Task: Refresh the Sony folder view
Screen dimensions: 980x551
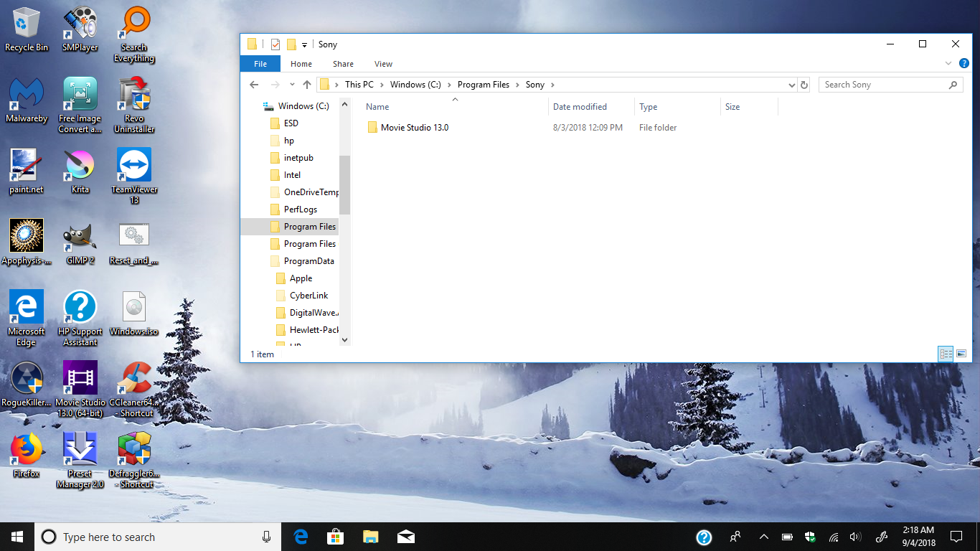Action: coord(804,85)
